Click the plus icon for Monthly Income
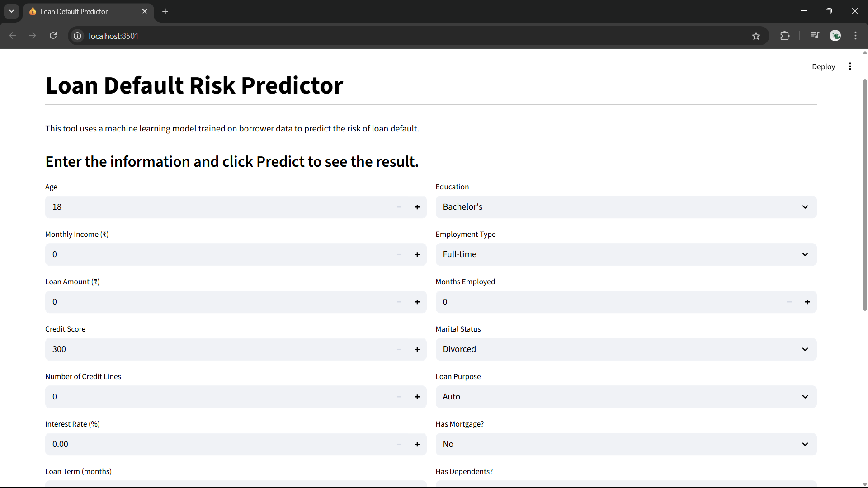The image size is (868, 488). [417, 254]
